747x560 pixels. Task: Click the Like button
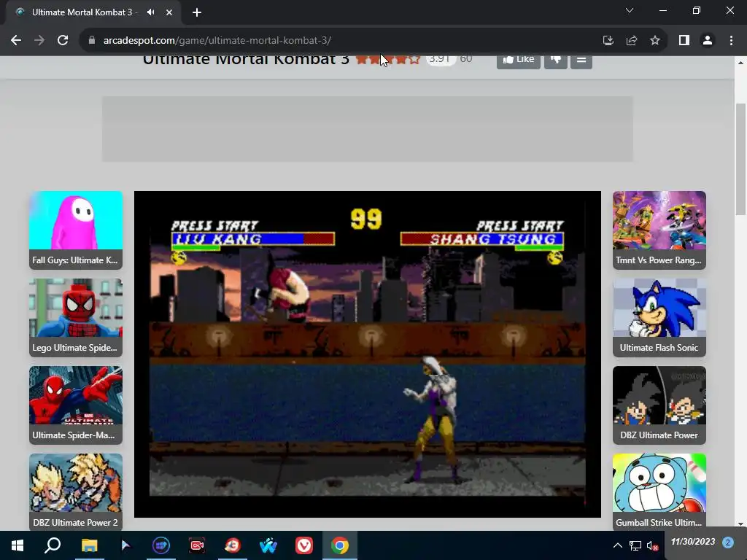pyautogui.click(x=519, y=60)
